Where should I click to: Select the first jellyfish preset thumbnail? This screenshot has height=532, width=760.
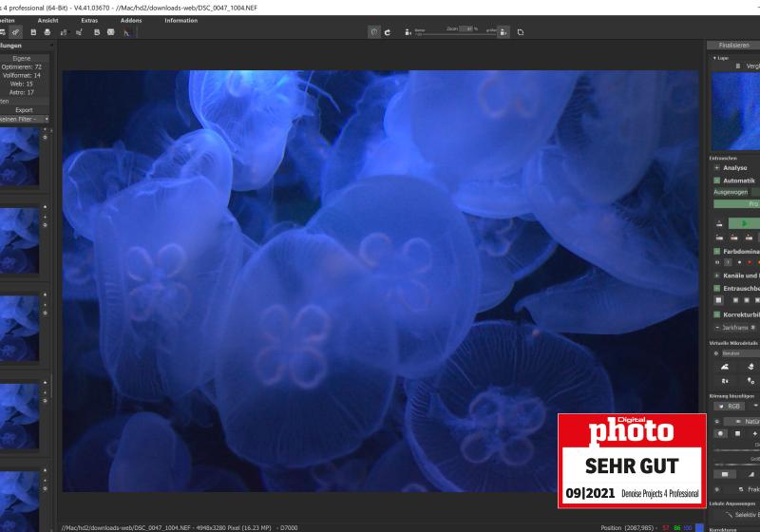19,157
